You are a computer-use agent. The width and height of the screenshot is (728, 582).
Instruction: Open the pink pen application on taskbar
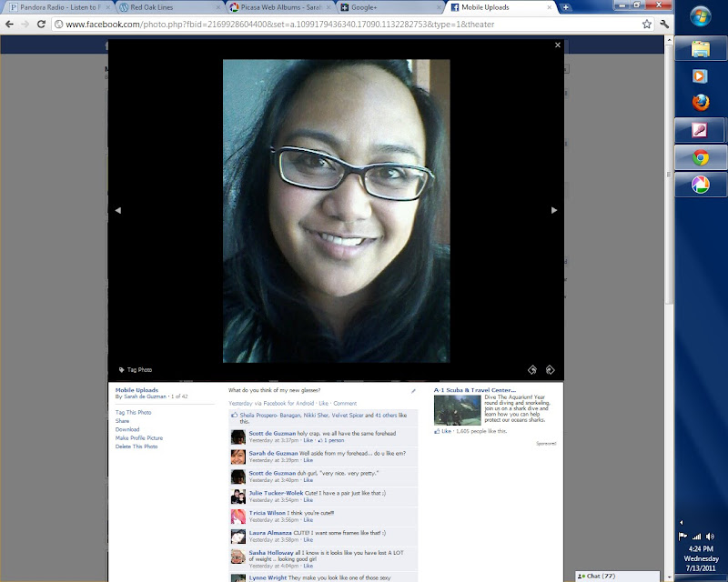[x=699, y=130]
